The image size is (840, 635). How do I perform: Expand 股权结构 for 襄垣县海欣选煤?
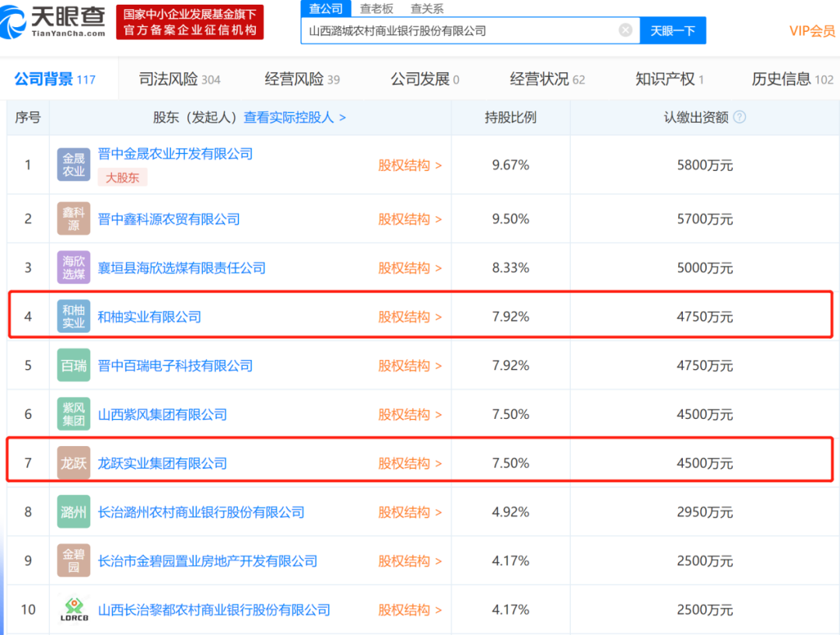click(411, 267)
